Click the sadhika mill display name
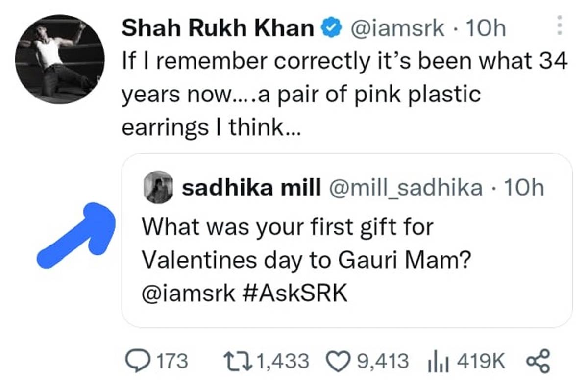The image size is (588, 392). point(251,188)
